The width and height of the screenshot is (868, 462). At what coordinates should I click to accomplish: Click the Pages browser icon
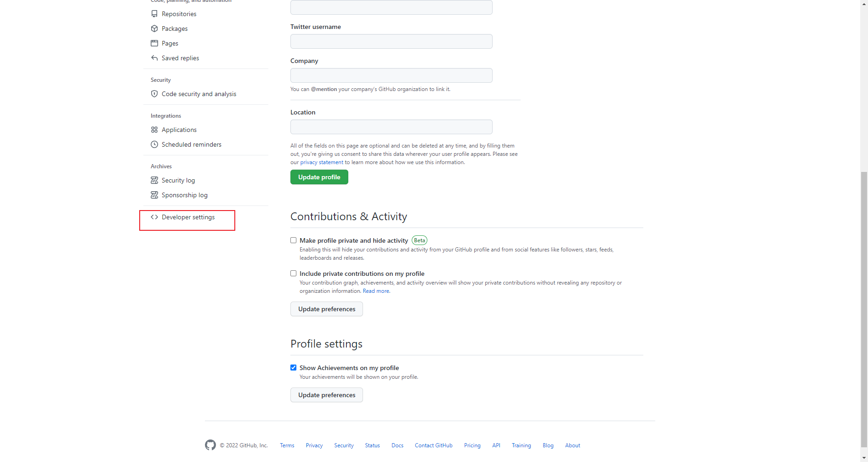point(154,43)
